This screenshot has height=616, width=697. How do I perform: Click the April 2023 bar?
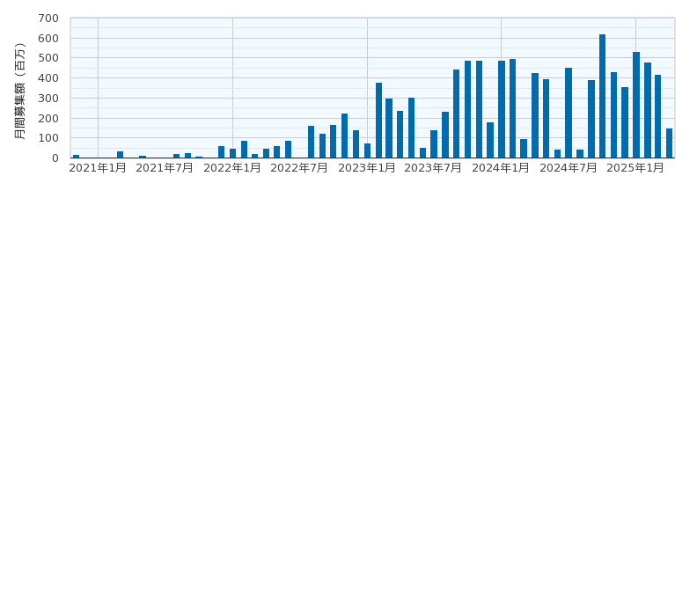[400, 135]
